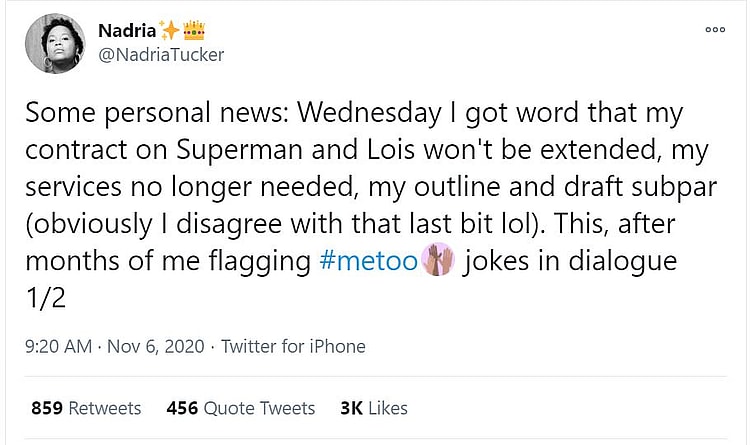The image size is (750, 445).
Task: Click the 9:20 AM tweet timestamp
Action: pos(58,347)
